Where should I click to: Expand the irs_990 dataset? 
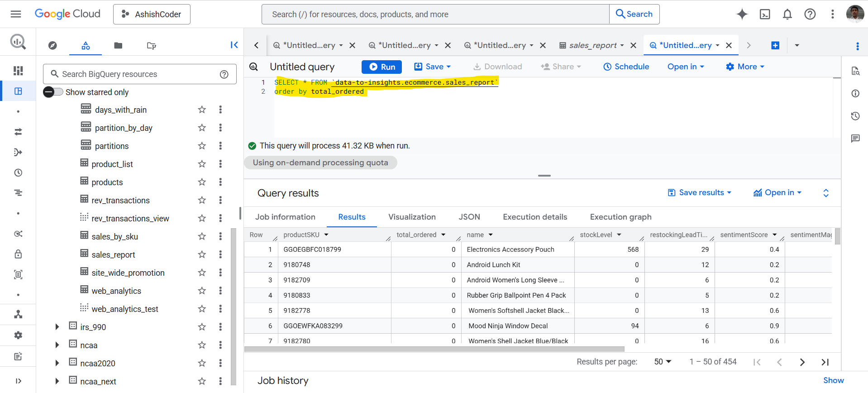57,327
